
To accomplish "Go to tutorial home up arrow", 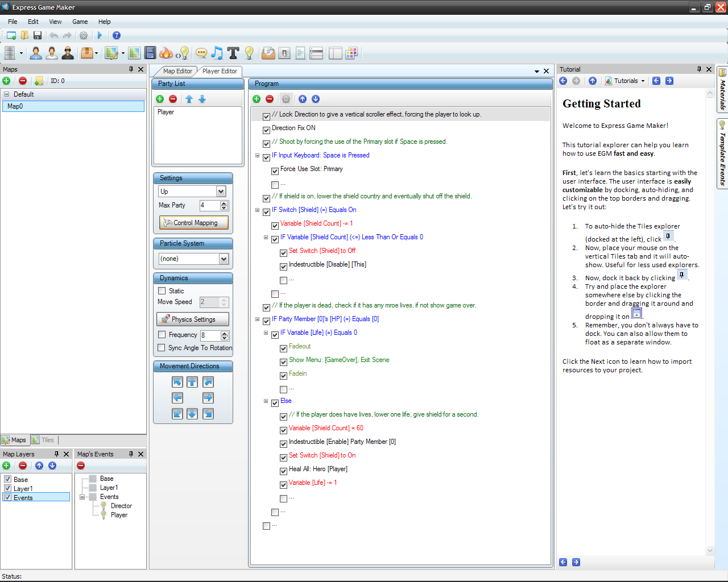I will click(593, 81).
